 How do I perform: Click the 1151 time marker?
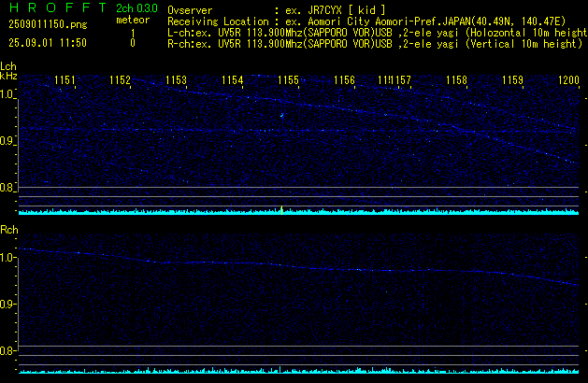(65, 80)
